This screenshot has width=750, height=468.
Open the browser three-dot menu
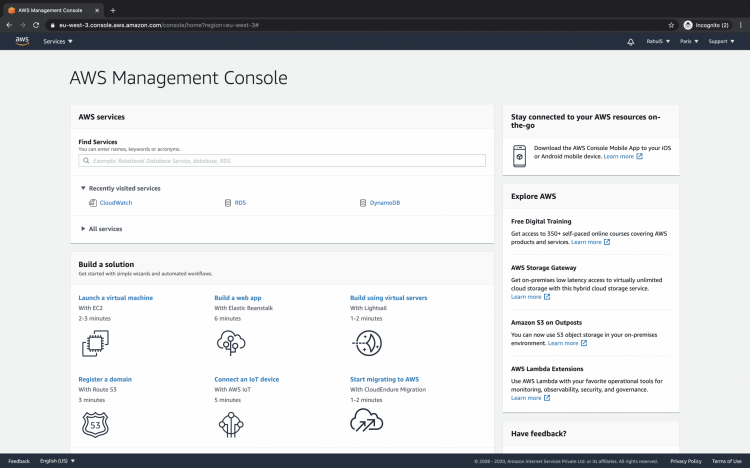741,25
